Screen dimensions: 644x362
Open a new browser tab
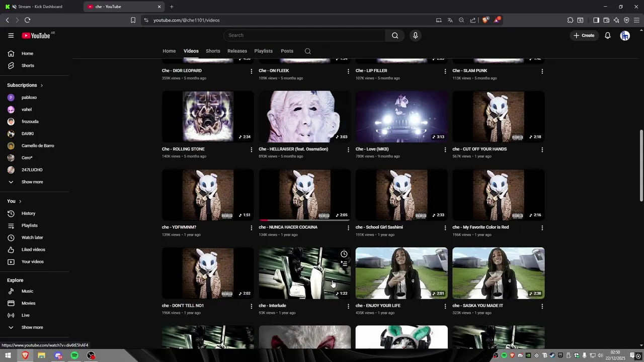point(172,7)
